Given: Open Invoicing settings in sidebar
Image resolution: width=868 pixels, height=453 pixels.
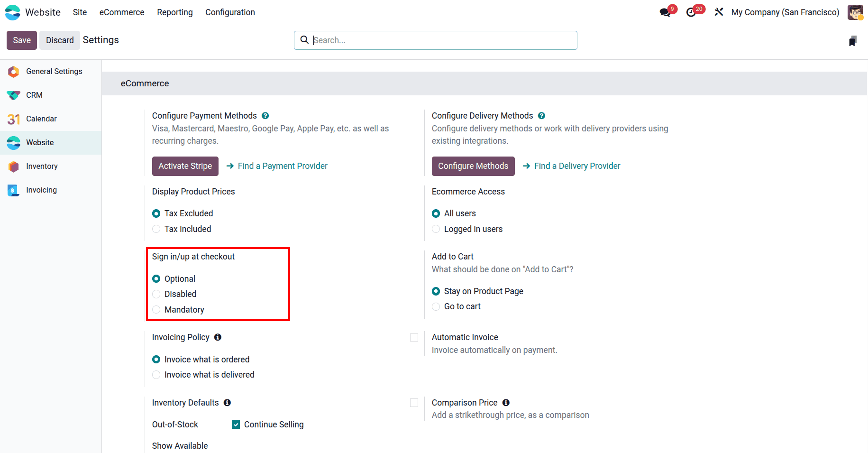Looking at the screenshot, I should coord(51,190).
